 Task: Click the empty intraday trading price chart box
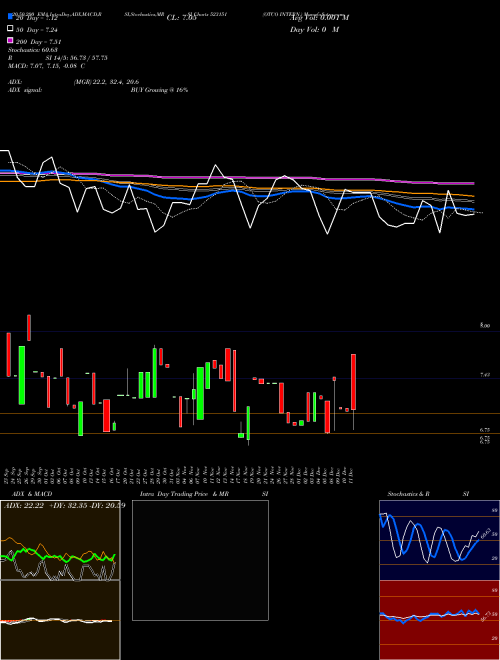pyautogui.click(x=200, y=560)
